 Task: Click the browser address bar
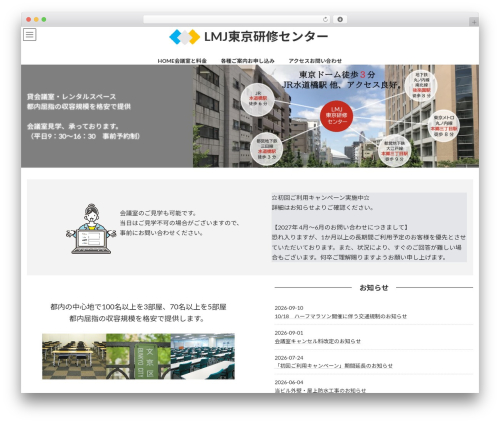[236, 20]
